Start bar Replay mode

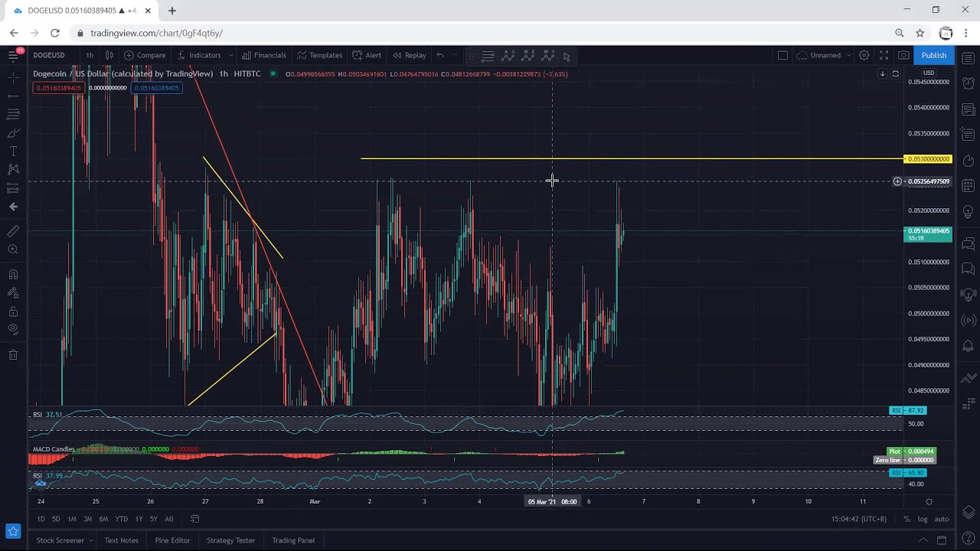pos(410,55)
